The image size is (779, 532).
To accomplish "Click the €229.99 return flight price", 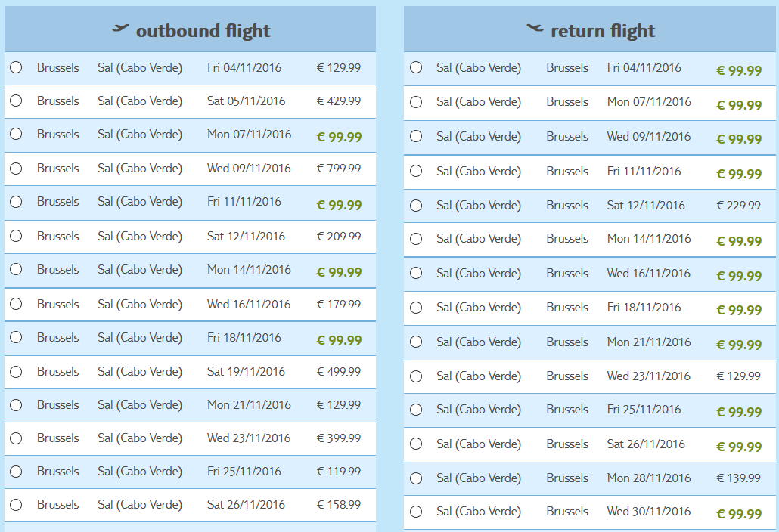I will pyautogui.click(x=738, y=205).
